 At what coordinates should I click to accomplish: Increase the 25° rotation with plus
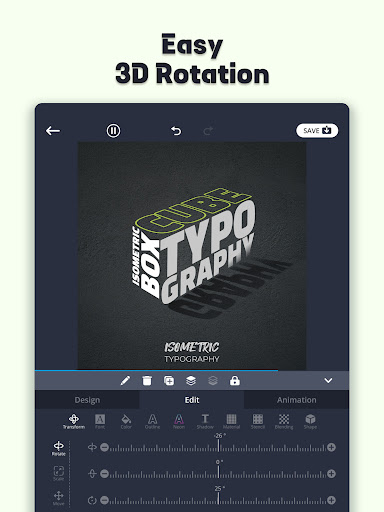(331, 500)
